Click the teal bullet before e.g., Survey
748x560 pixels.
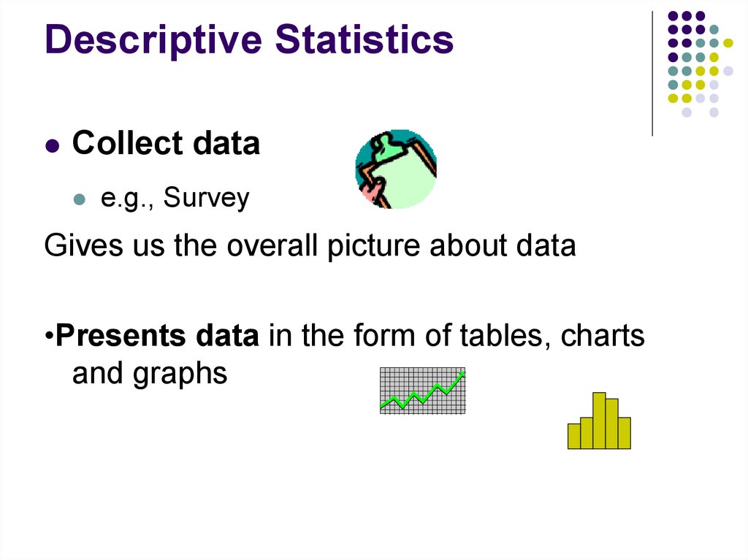click(x=80, y=199)
